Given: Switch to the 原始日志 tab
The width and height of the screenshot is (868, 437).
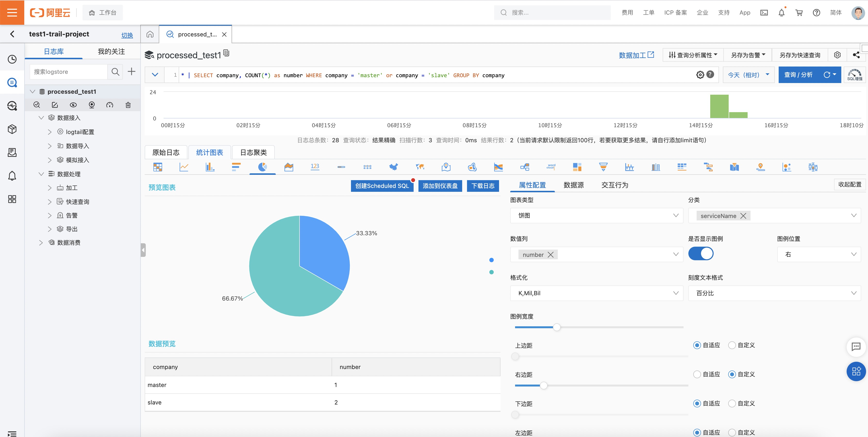Looking at the screenshot, I should click(166, 152).
